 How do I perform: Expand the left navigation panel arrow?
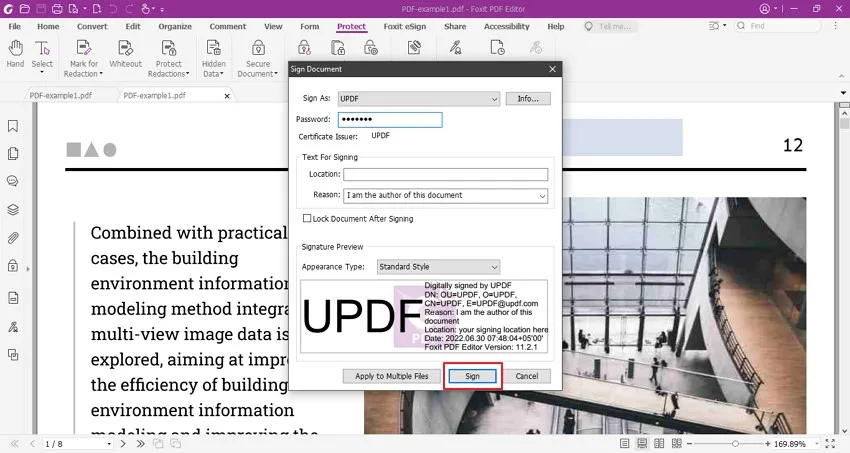[x=28, y=269]
